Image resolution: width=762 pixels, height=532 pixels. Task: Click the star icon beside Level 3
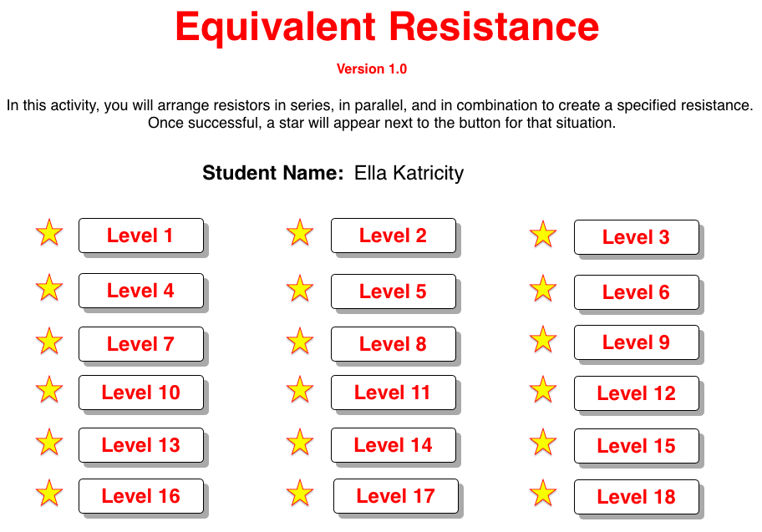(542, 236)
